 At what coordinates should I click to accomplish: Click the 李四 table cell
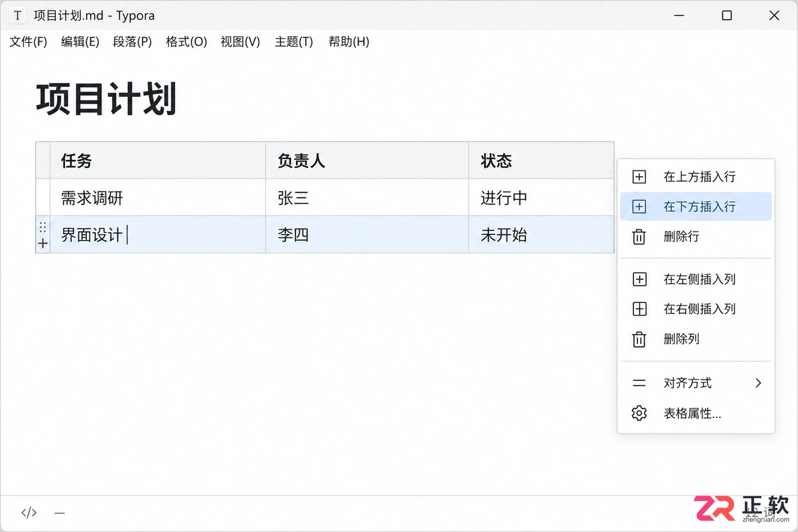367,234
